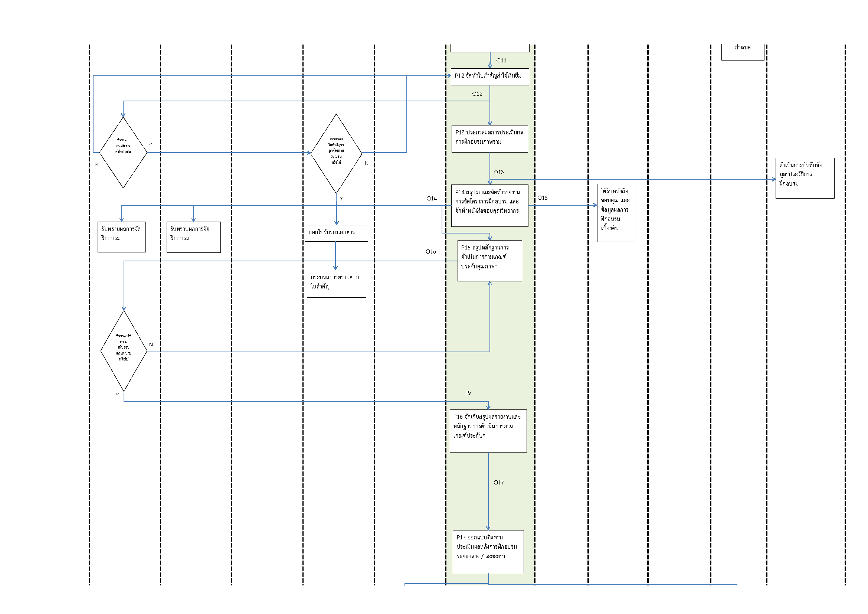This screenshot has height=614, width=868.
Task: Click the I9 input label
Action: click(x=468, y=393)
